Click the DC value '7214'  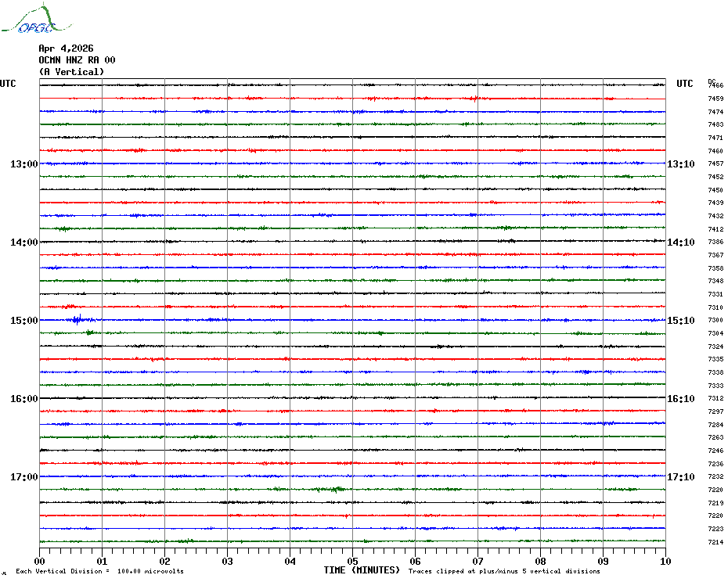715,542
